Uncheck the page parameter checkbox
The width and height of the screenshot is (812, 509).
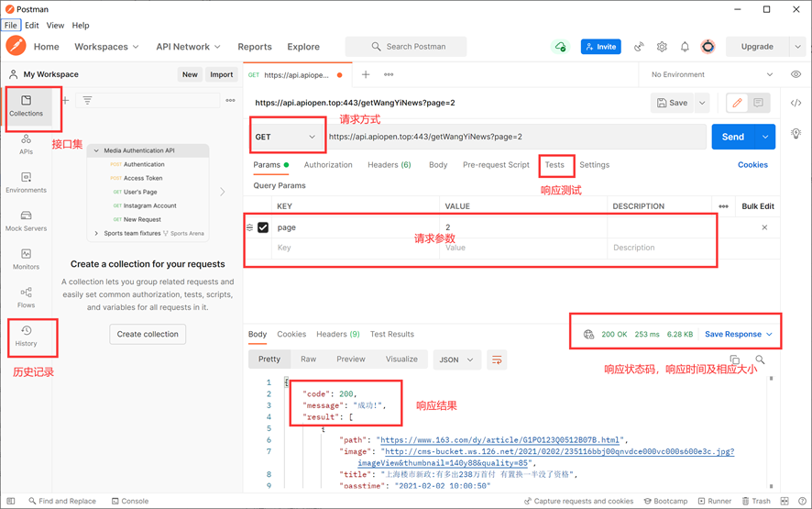point(263,227)
